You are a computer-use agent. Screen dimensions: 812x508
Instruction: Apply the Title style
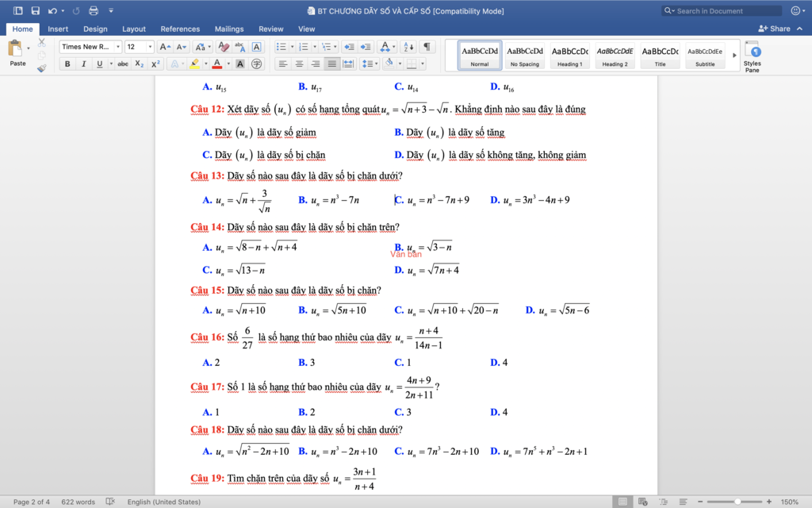[x=660, y=56]
